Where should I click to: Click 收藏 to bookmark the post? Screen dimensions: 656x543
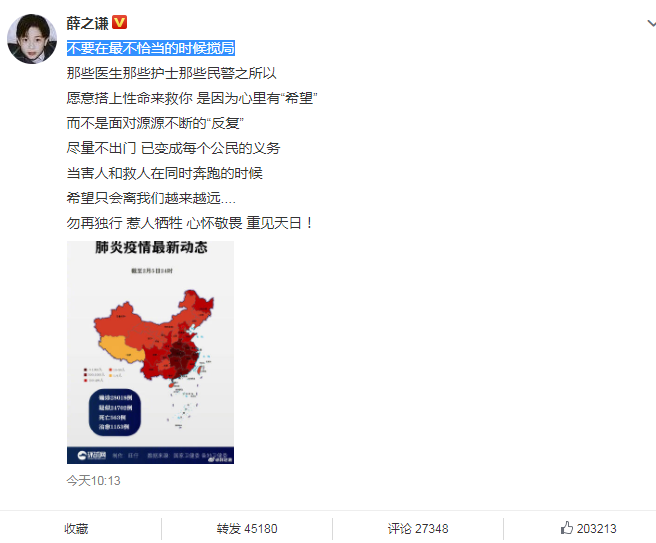tap(76, 529)
